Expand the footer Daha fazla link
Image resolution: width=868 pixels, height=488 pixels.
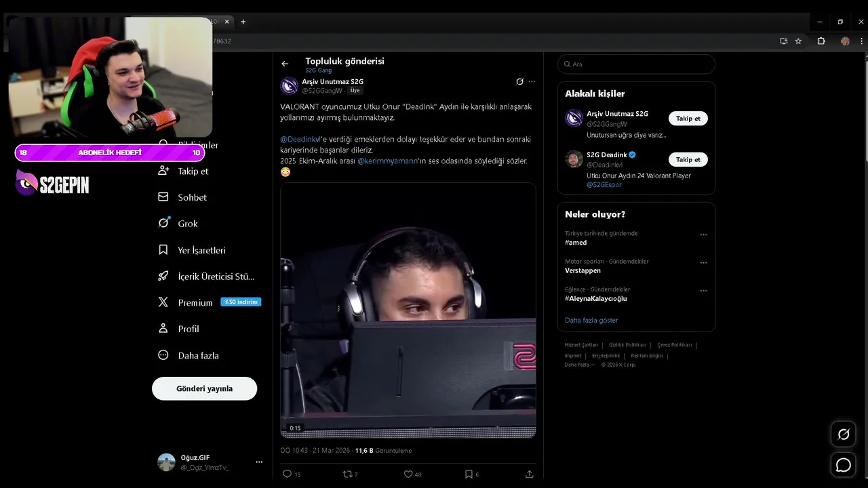(579, 365)
